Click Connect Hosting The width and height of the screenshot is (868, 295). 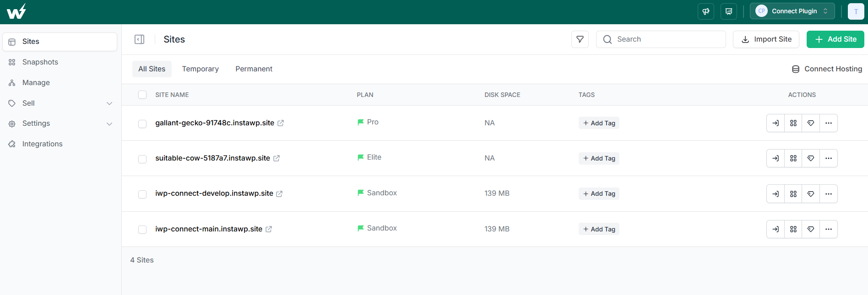point(827,69)
